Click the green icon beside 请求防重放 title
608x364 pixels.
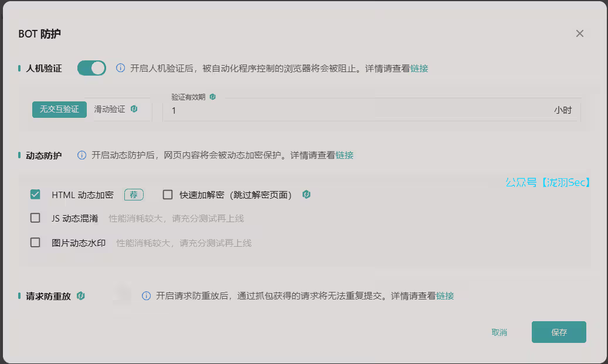(81, 296)
